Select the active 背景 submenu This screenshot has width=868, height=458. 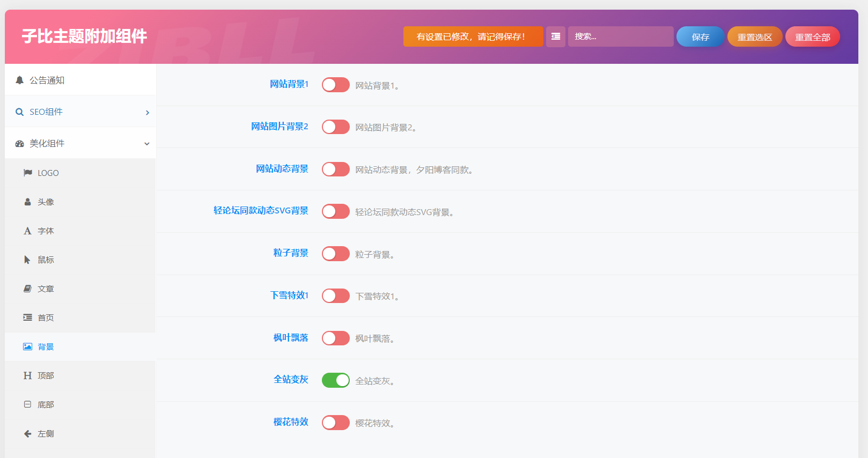point(80,346)
